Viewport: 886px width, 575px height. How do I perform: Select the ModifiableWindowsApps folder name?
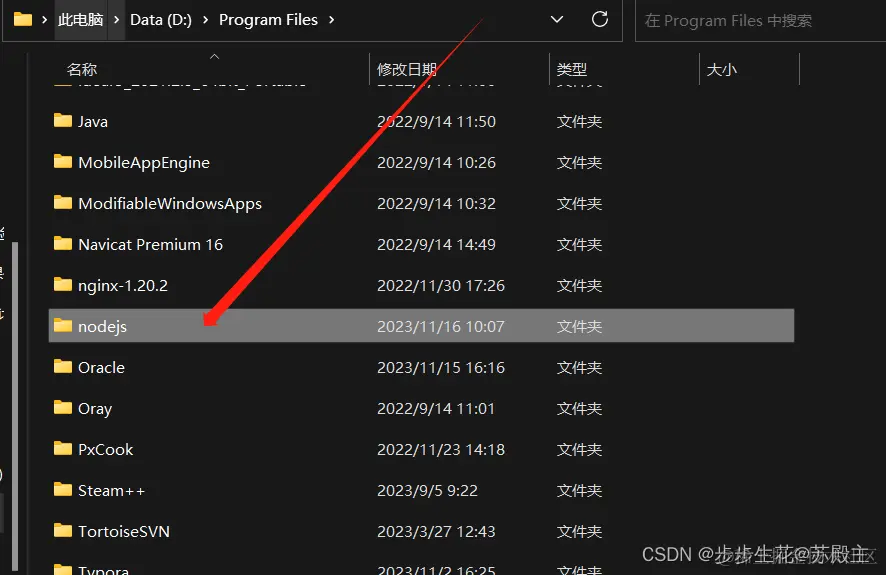coord(170,203)
